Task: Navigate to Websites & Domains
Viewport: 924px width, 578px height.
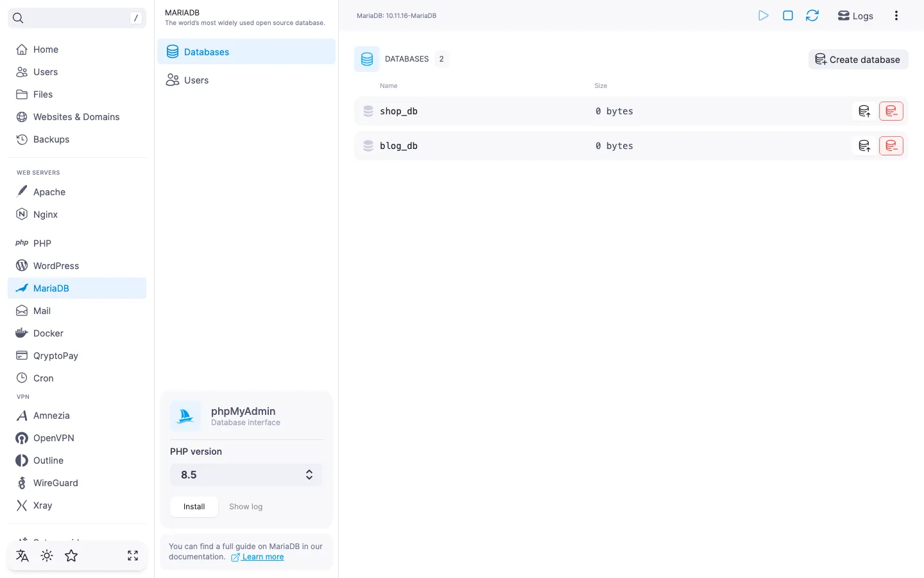Action: (x=77, y=117)
